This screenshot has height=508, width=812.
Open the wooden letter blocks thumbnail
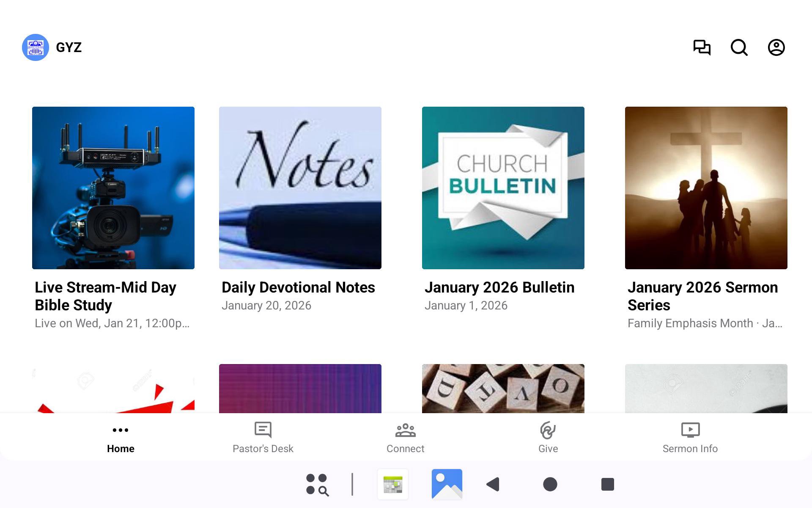(503, 388)
